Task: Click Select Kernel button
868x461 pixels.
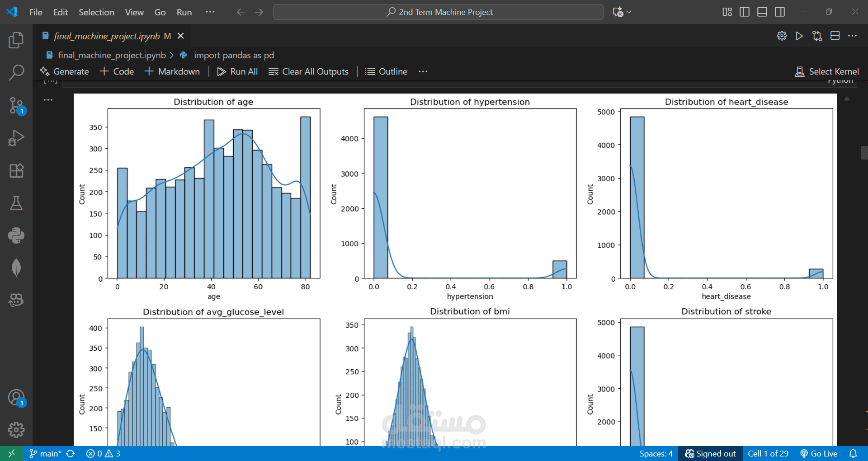Action: (827, 71)
